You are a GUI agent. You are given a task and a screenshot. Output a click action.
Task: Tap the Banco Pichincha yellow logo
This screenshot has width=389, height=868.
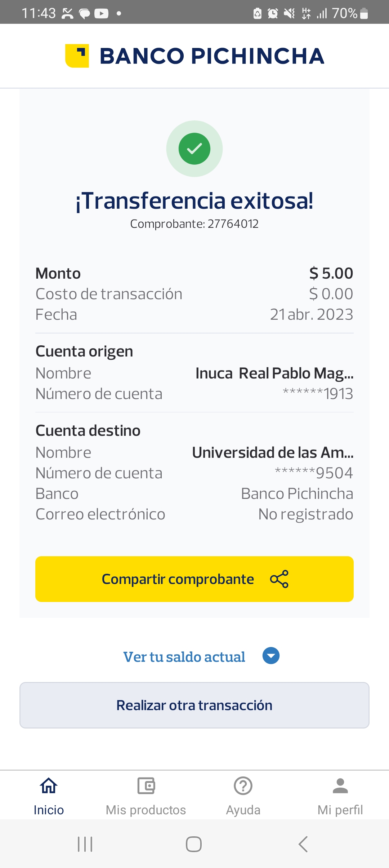77,56
